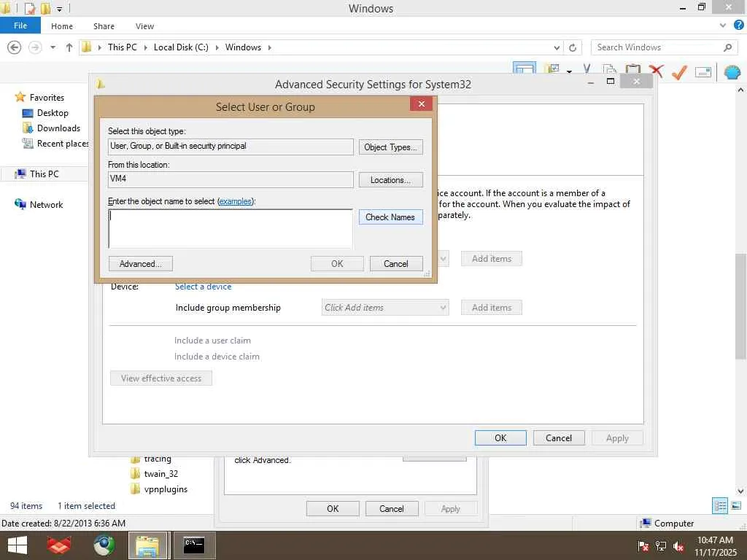
Task: Open the examples link
Action: point(236,201)
